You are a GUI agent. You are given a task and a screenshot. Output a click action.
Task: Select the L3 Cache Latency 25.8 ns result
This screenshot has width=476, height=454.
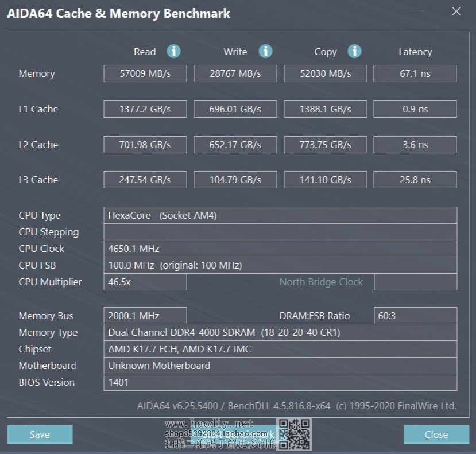415,180
